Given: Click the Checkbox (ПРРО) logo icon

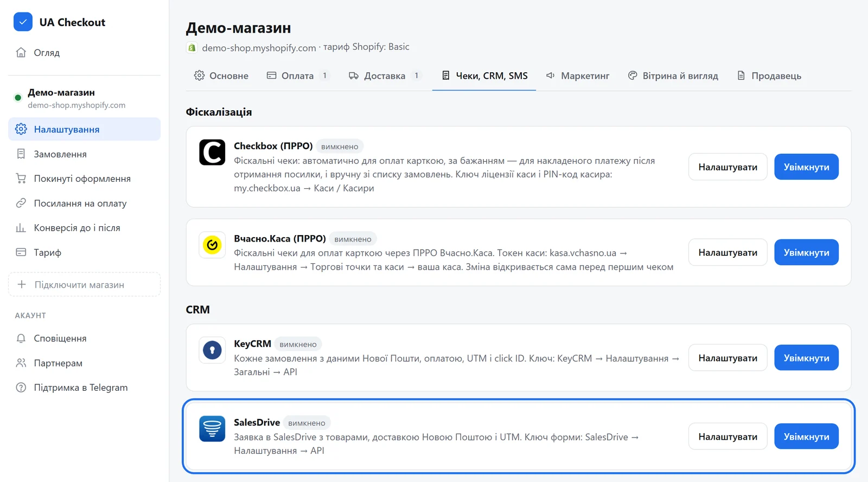Looking at the screenshot, I should point(212,152).
